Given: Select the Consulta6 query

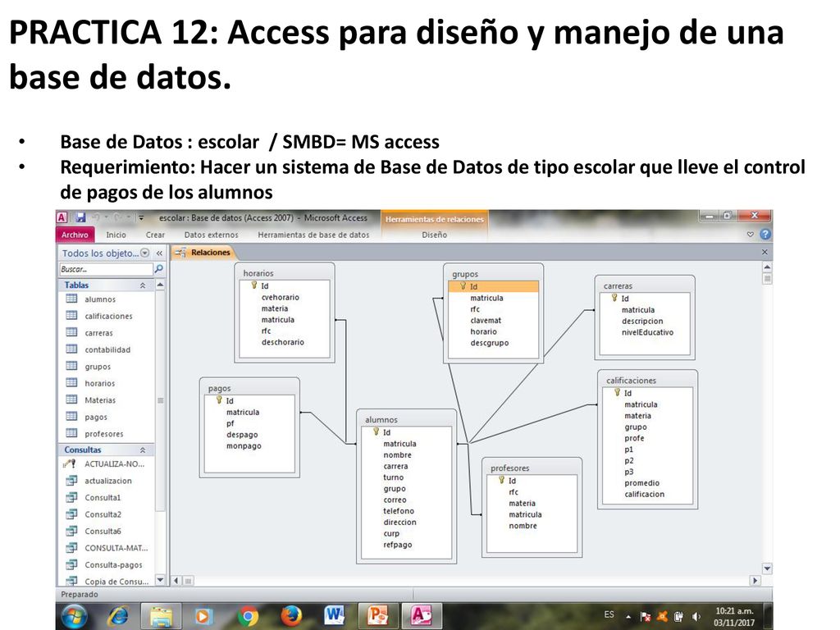Looking at the screenshot, I should (103, 531).
